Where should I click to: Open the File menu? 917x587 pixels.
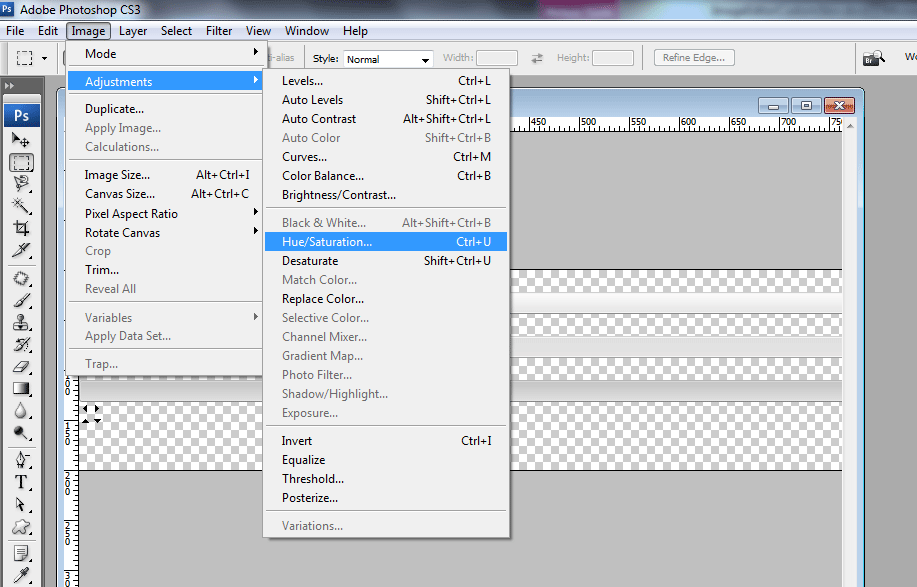pos(15,31)
